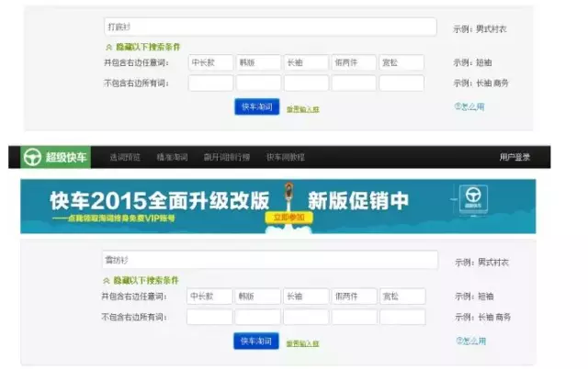This screenshot has width=588, height=369.
Task: Focus the keyword field containing 打底衫
Action: (270, 27)
